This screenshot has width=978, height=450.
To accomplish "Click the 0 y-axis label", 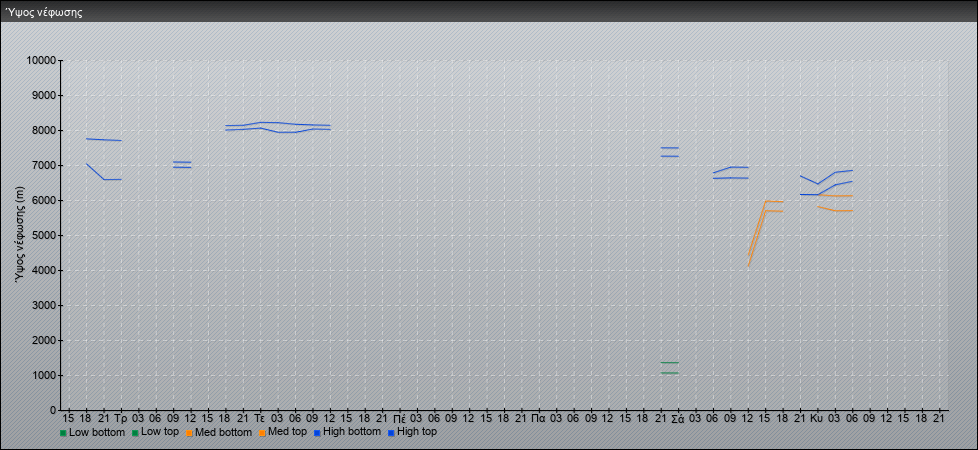I will click(54, 410).
